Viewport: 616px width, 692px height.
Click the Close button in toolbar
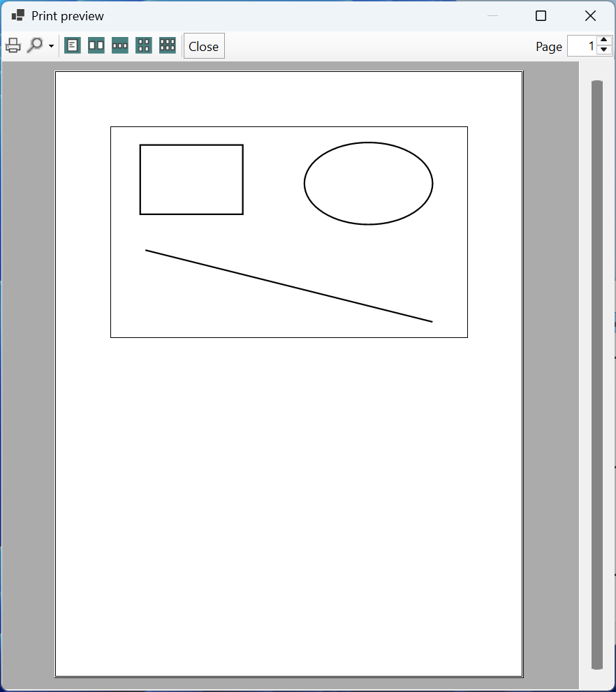tap(204, 46)
